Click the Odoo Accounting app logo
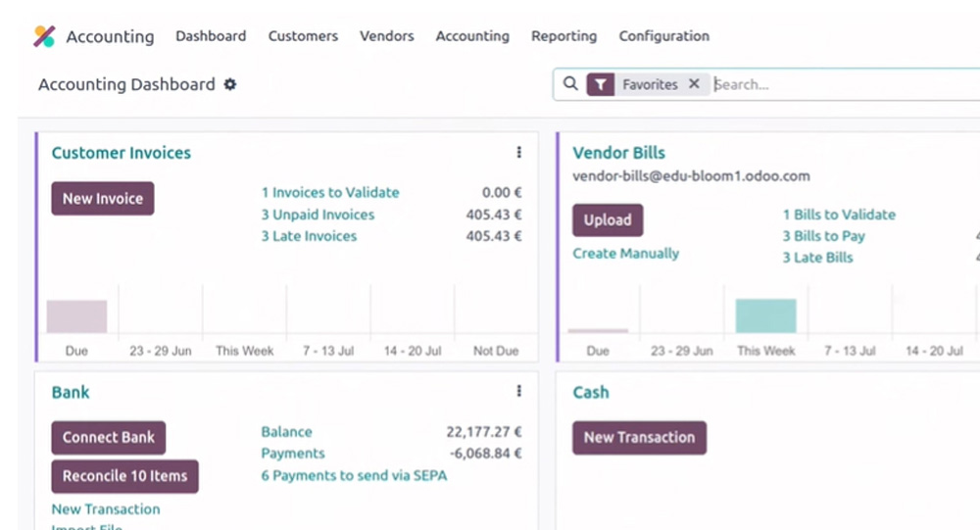The width and height of the screenshot is (980, 530). [44, 36]
